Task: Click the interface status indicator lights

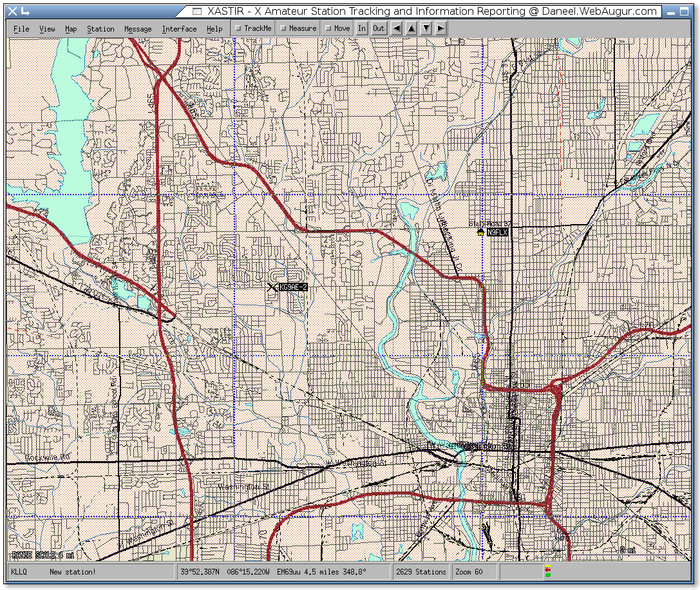Action: (x=548, y=572)
